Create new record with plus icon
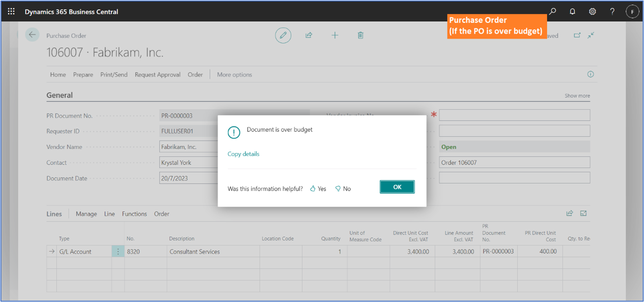The height and width of the screenshot is (302, 644). pos(335,35)
